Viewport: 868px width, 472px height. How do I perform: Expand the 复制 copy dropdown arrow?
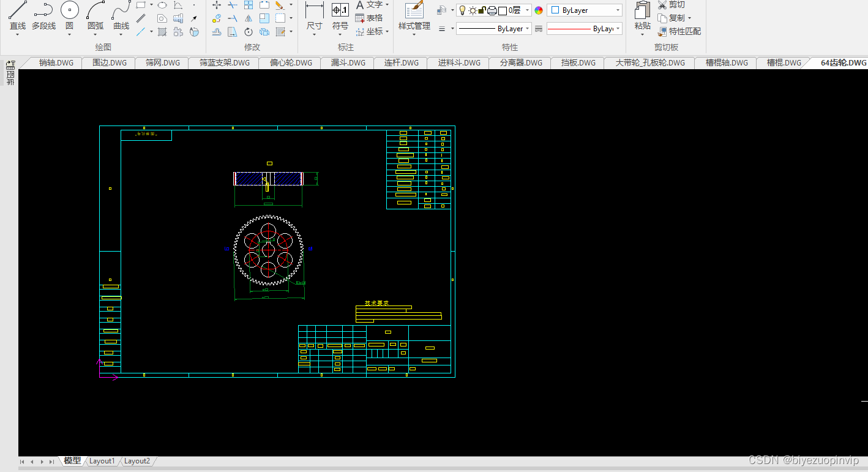[689, 18]
